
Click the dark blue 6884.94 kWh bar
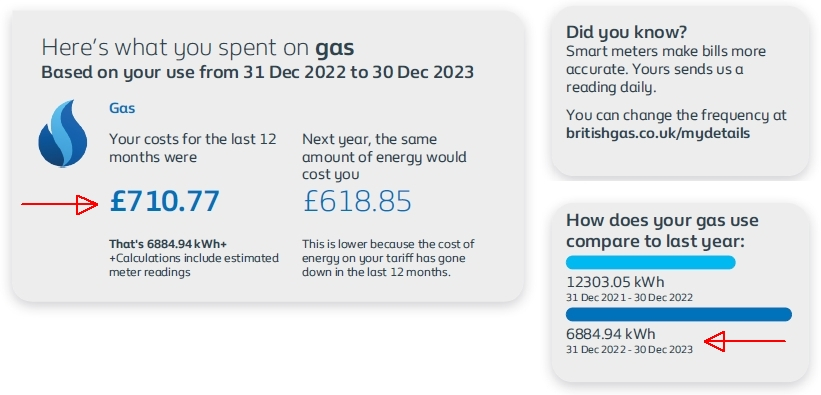[679, 314]
